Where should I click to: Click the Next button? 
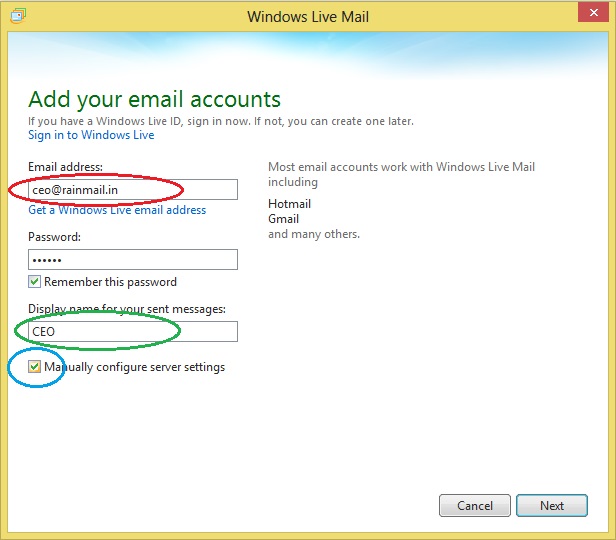552,506
